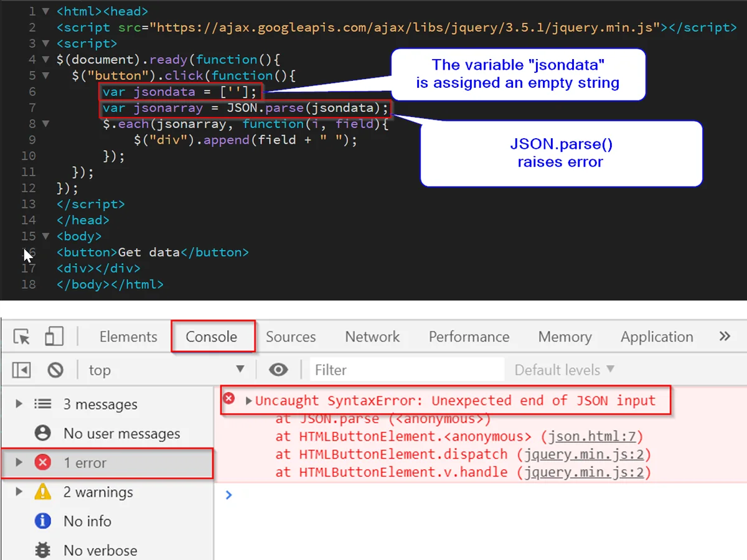Collapse the document.ready fold on line 4
The width and height of the screenshot is (747, 560).
point(45,60)
